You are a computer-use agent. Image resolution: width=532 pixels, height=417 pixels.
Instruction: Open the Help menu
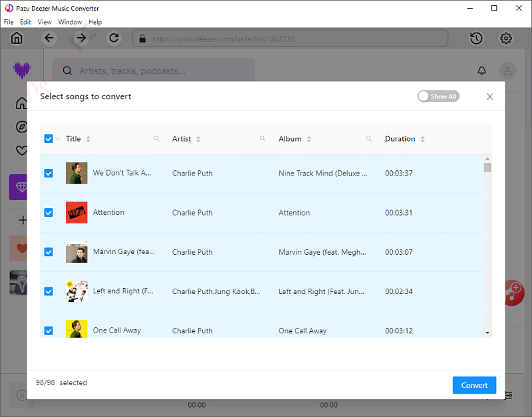point(95,22)
